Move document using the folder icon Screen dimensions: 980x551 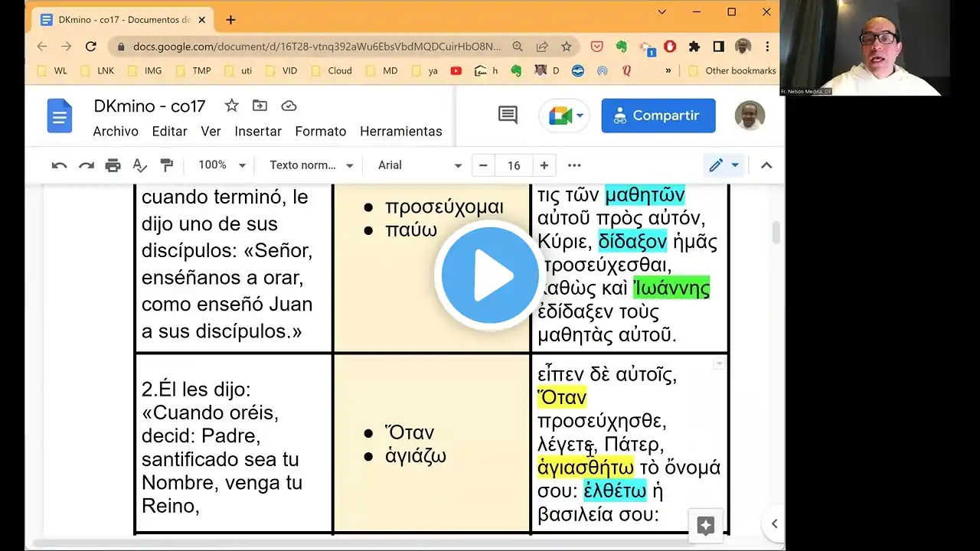coord(260,106)
